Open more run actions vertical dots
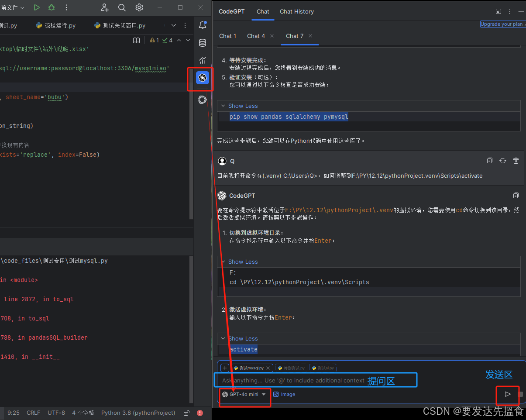The width and height of the screenshot is (526, 420). (x=66, y=7)
